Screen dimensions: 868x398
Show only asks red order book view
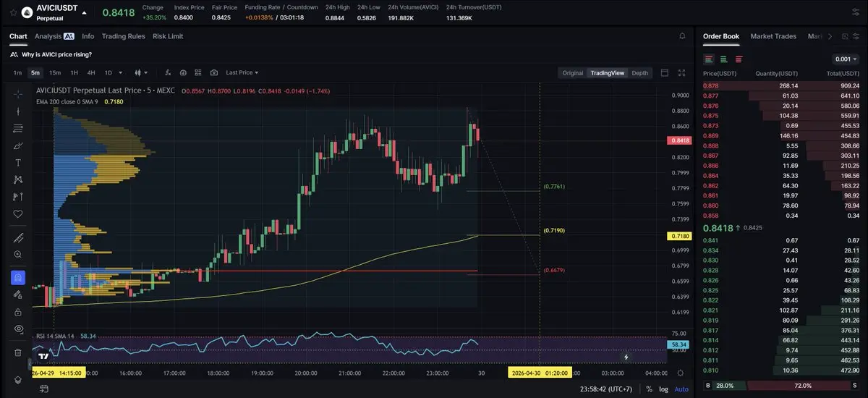pos(739,59)
